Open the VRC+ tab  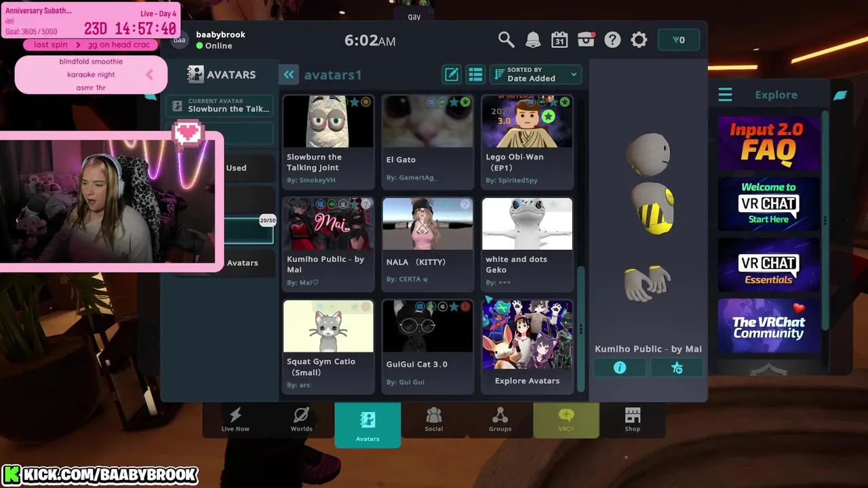tap(566, 420)
